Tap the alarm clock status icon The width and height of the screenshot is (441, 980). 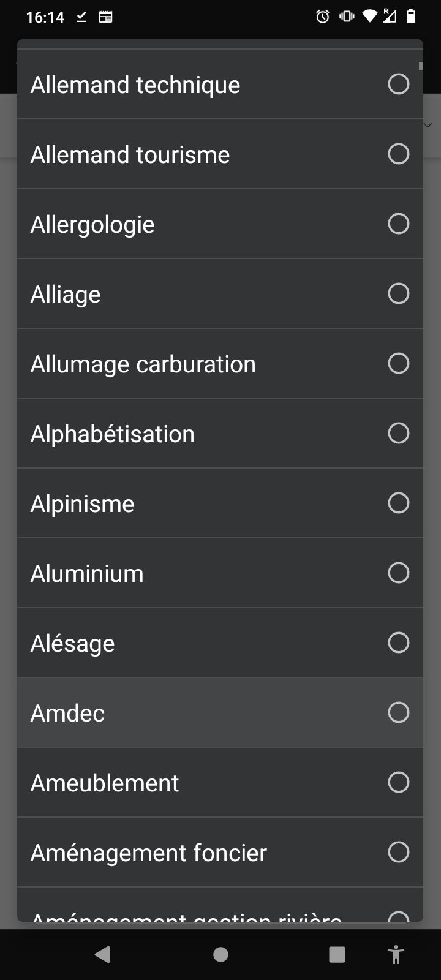point(323,17)
